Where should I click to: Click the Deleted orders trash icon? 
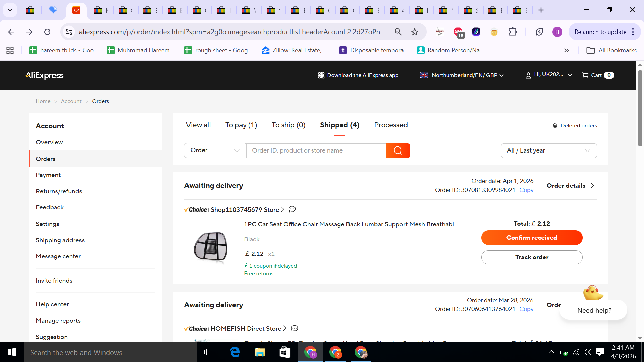(x=555, y=125)
